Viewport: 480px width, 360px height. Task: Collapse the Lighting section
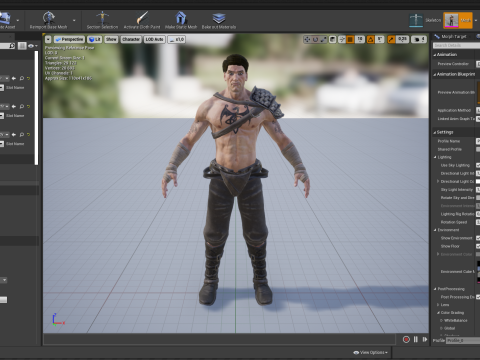[435, 157]
